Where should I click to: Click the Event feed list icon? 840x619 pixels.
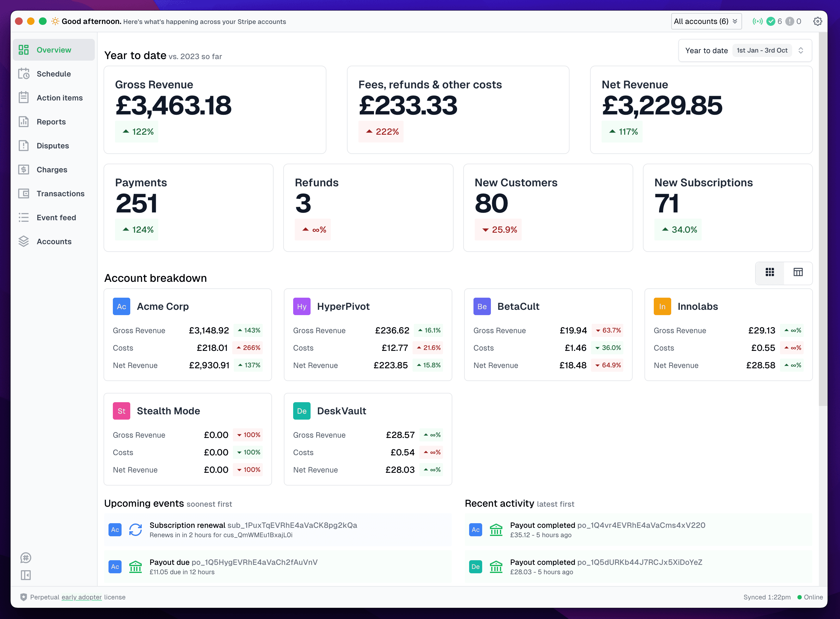point(24,218)
